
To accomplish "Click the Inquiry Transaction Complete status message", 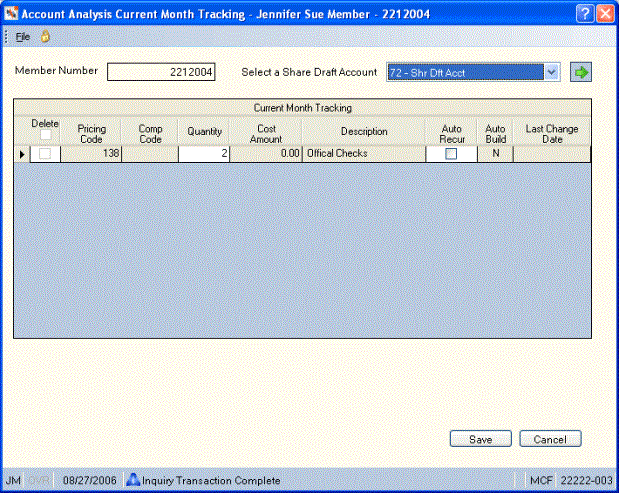I will pyautogui.click(x=211, y=480).
